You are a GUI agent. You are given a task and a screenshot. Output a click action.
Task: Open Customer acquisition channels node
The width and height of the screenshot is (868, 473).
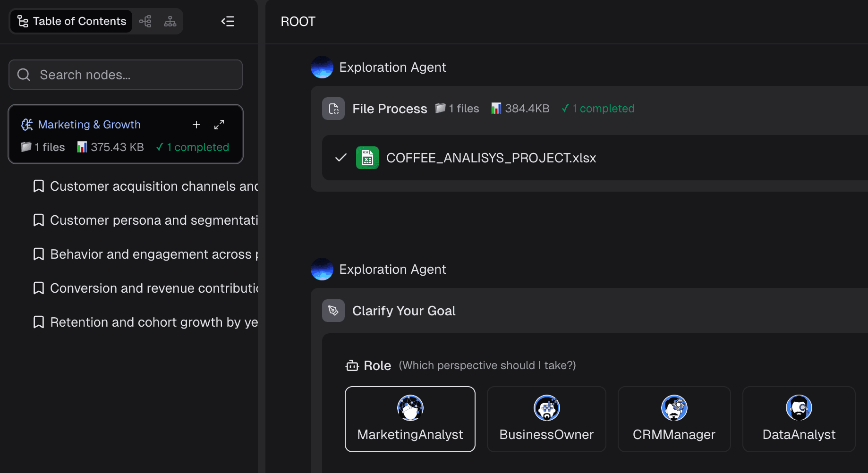point(154,186)
